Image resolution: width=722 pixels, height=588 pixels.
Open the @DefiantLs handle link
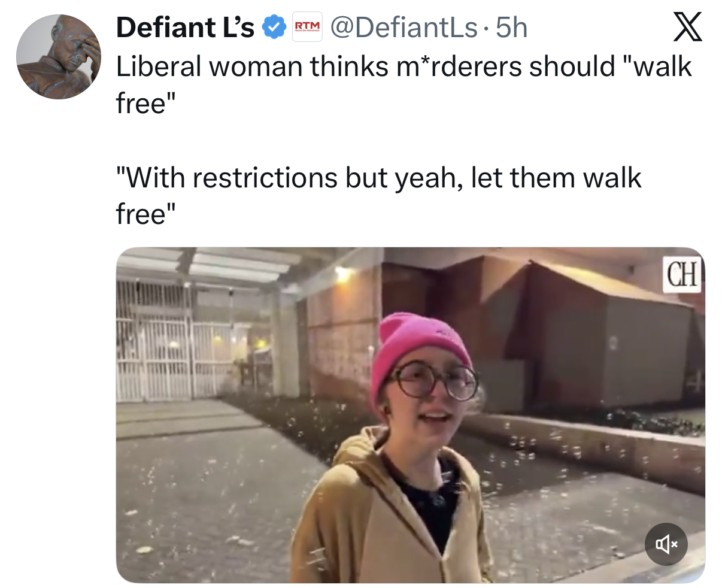(x=404, y=28)
